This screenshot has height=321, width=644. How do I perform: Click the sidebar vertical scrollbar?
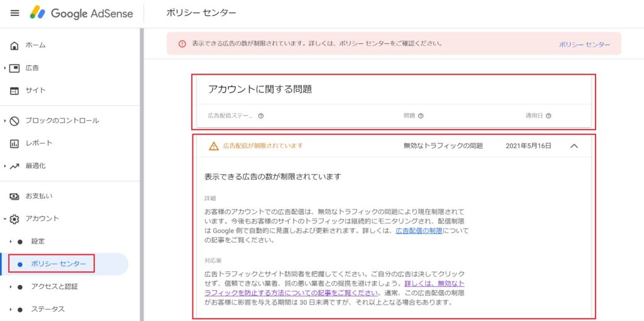(142, 175)
